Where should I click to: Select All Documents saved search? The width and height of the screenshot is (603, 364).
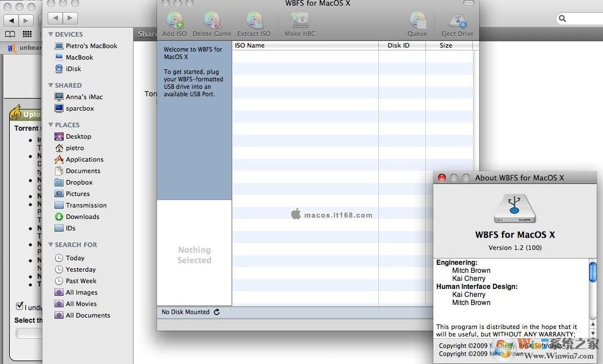(83, 315)
